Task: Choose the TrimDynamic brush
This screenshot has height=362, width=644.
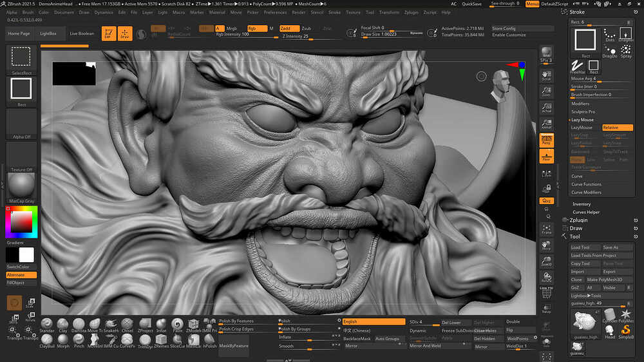Action: (144, 341)
